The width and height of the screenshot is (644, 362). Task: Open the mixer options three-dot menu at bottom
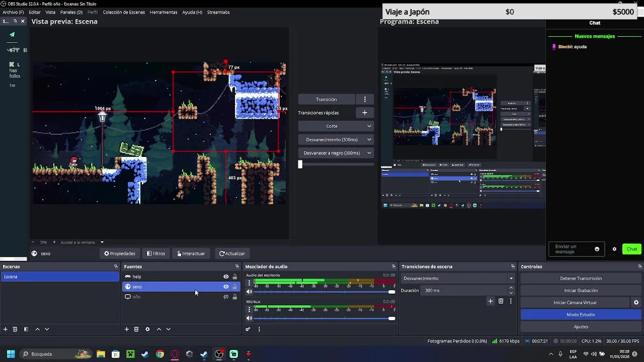pyautogui.click(x=259, y=329)
